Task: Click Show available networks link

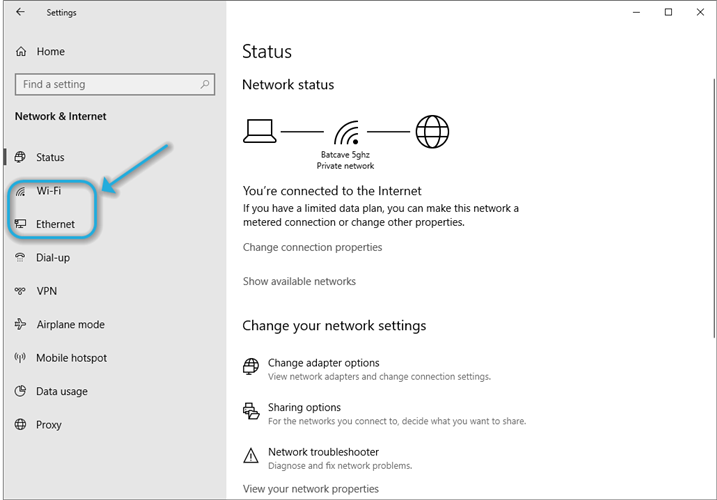Action: click(x=299, y=281)
